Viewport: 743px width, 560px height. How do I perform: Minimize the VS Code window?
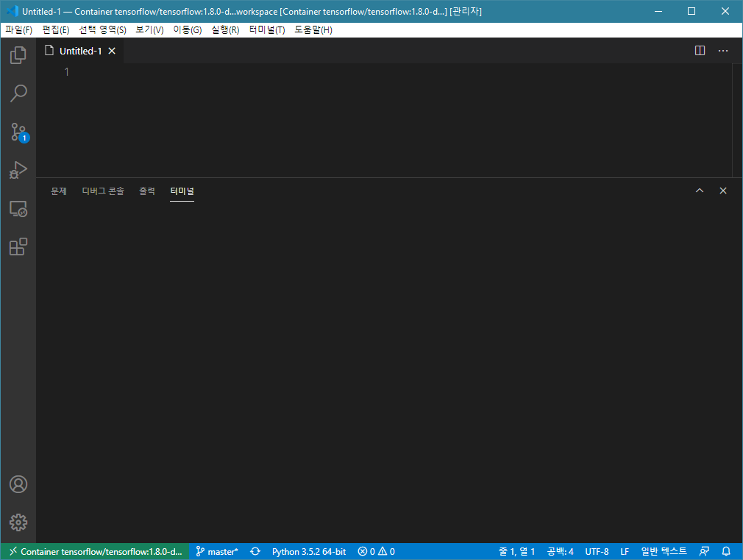[658, 11]
